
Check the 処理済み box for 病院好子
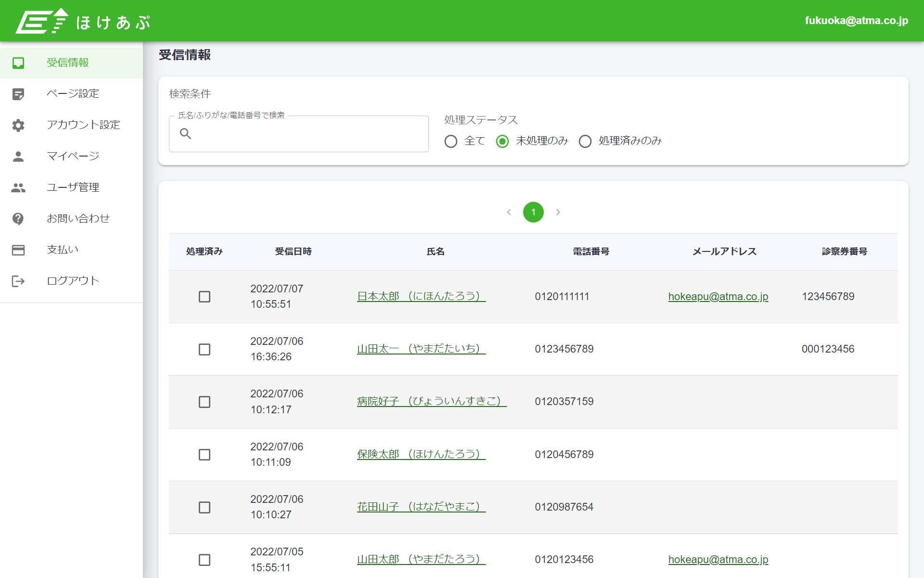[205, 402]
